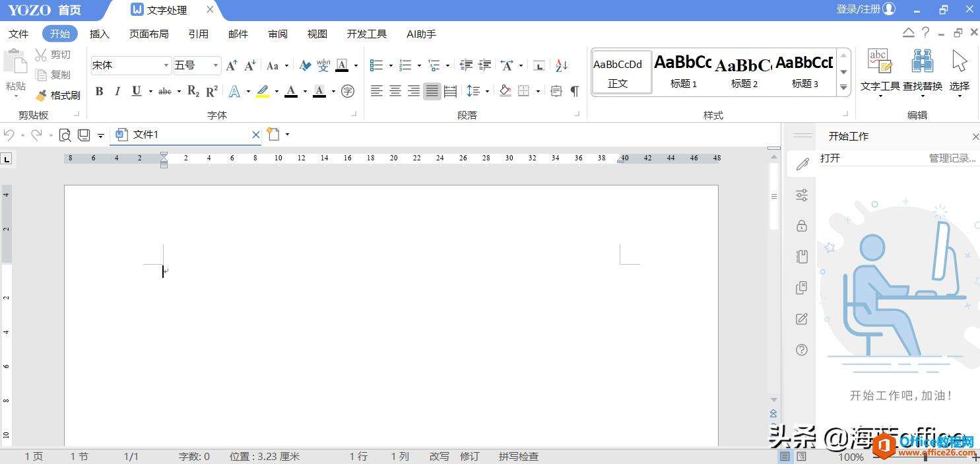Apply the 标题 2 style
The image size is (980, 464).
click(x=744, y=72)
